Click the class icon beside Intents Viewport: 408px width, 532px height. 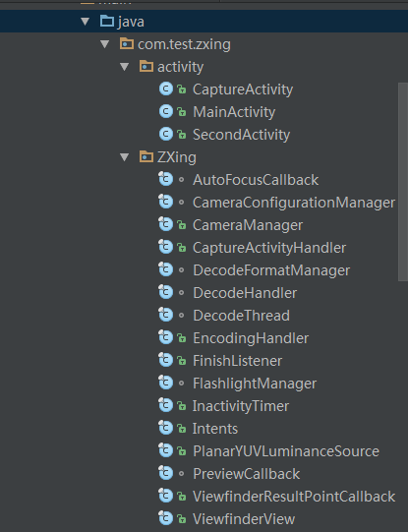[x=166, y=428]
